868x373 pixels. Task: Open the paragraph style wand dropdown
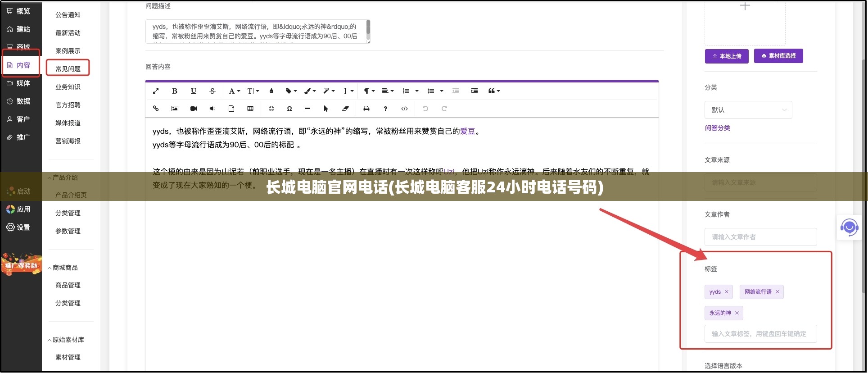(x=329, y=91)
